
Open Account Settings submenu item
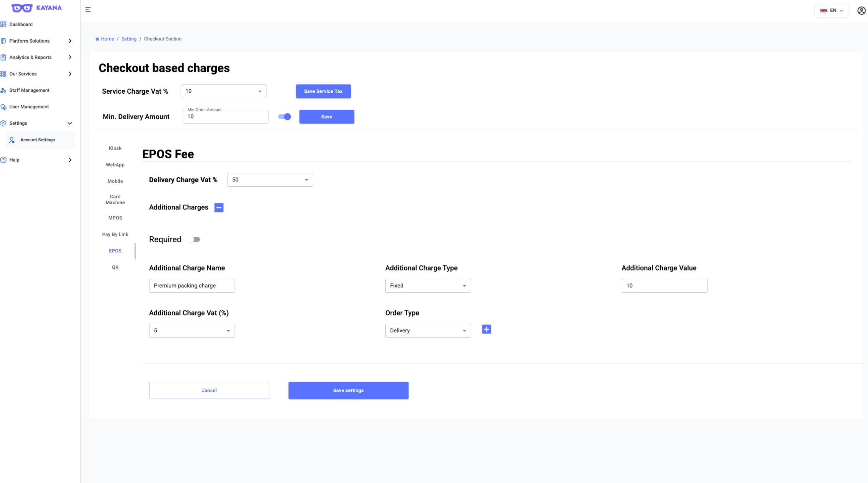pos(40,140)
